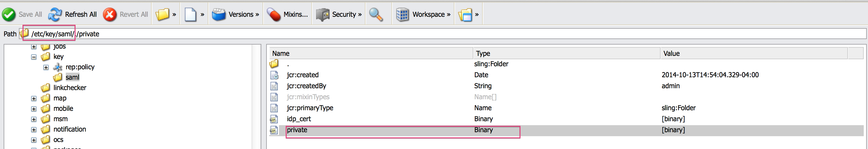Image resolution: width=868 pixels, height=149 pixels.
Task: Click the yellow folder toolbar icon
Action: [162, 15]
